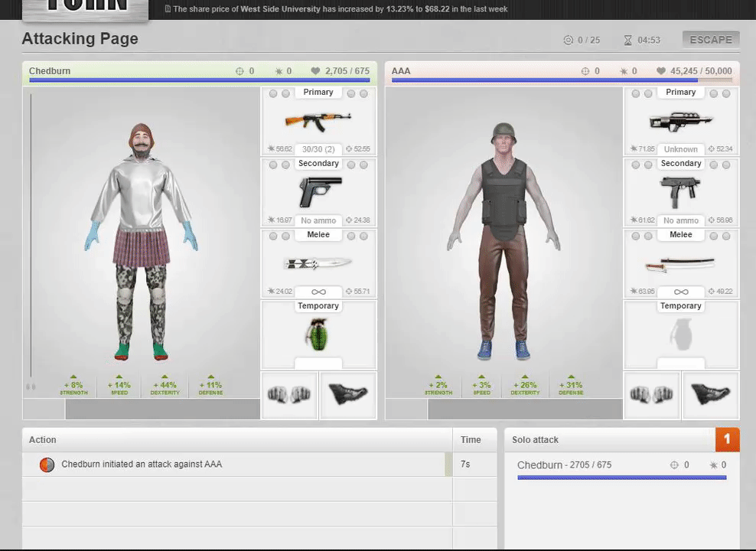Expand AAA's +31% defense bonus
This screenshot has height=551, width=756.
570,386
